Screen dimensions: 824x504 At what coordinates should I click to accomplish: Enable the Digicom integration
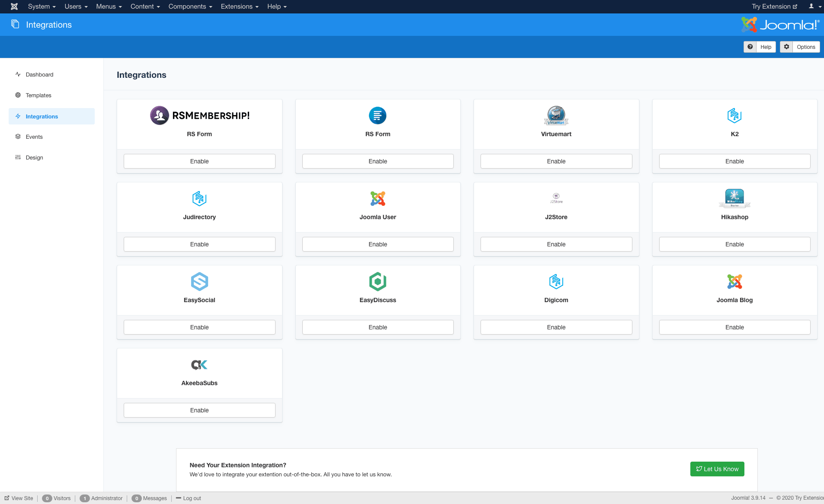click(556, 327)
